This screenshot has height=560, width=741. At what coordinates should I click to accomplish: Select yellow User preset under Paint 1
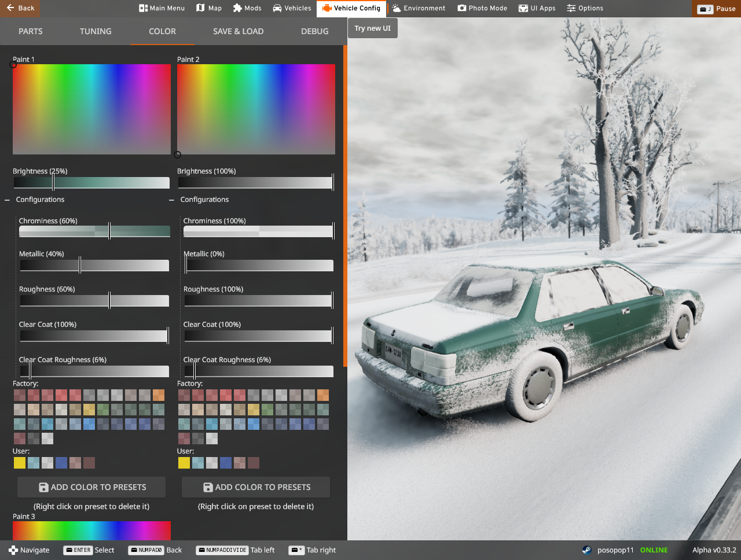click(20, 463)
